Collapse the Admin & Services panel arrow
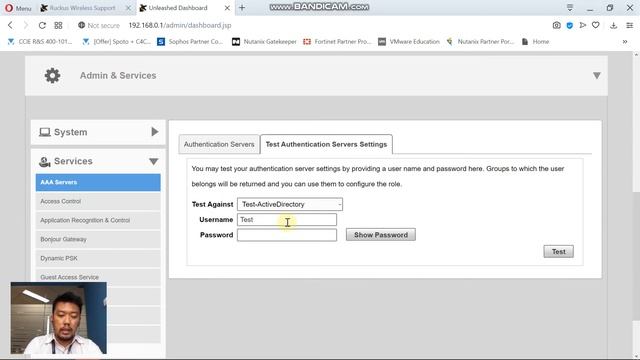Screen dimensions: 640x360 pyautogui.click(x=597, y=76)
